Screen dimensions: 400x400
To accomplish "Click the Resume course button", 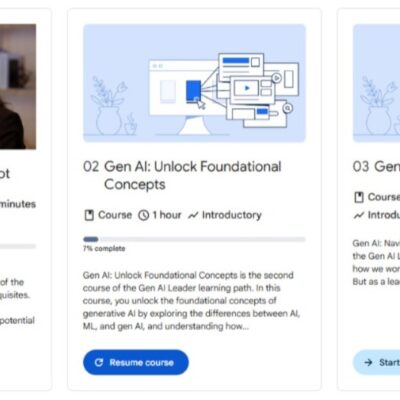I will 136,362.
